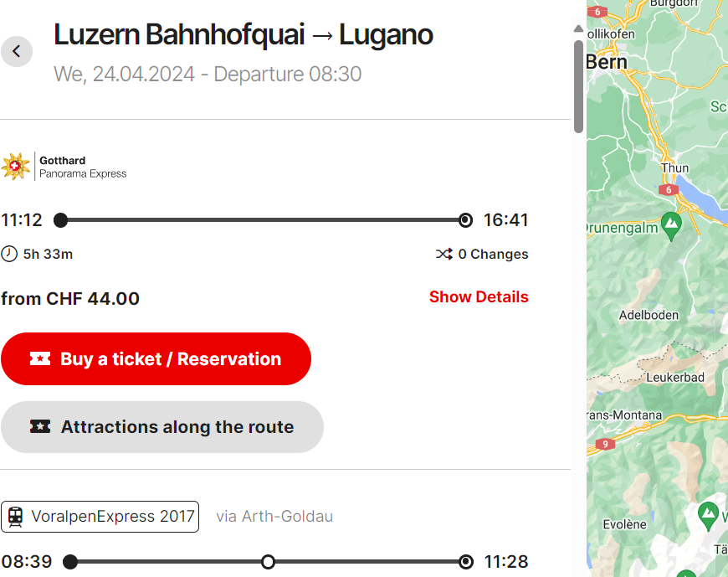Click the ticket icon in the Attractions button

tap(40, 427)
